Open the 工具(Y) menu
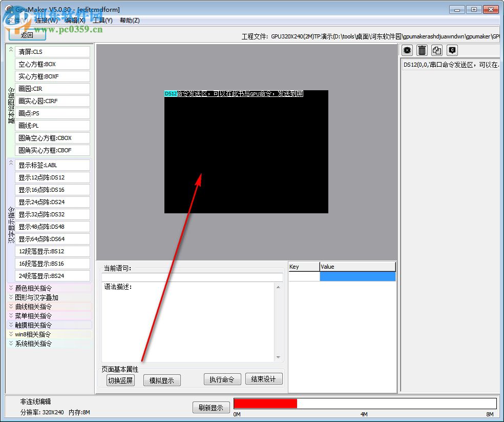Image resolution: width=504 pixels, height=422 pixels. 102,20
